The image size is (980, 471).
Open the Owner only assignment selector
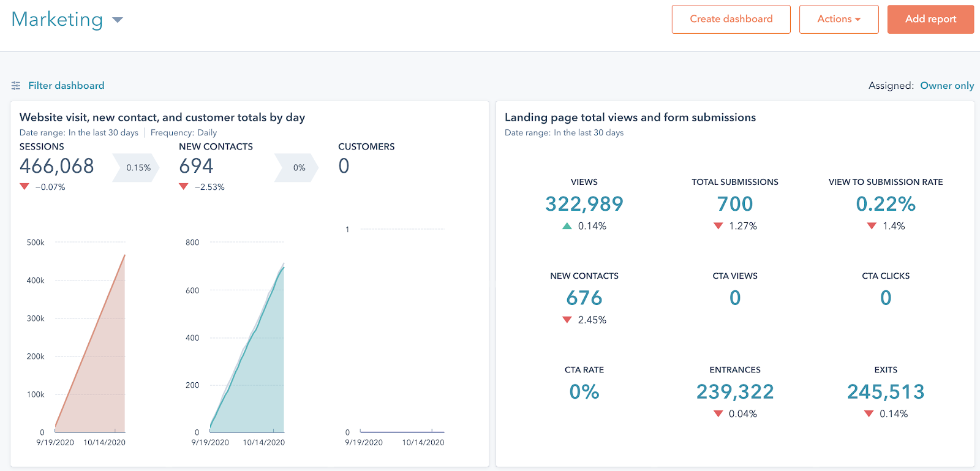pyautogui.click(x=947, y=86)
